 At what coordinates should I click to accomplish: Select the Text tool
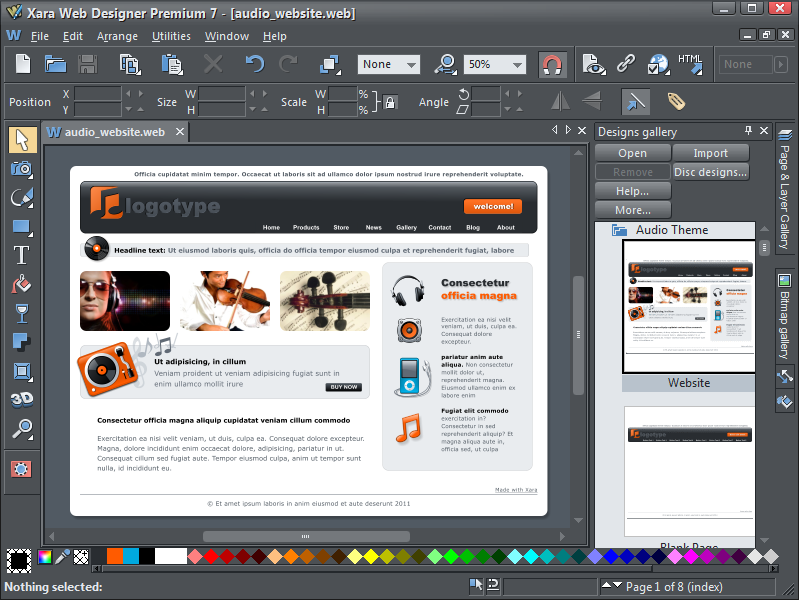pos(22,255)
